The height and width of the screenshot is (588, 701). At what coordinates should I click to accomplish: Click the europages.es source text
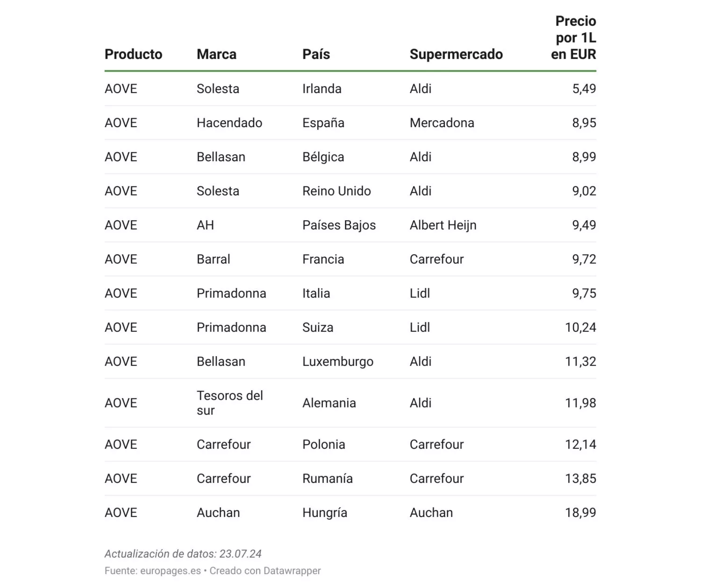170,571
